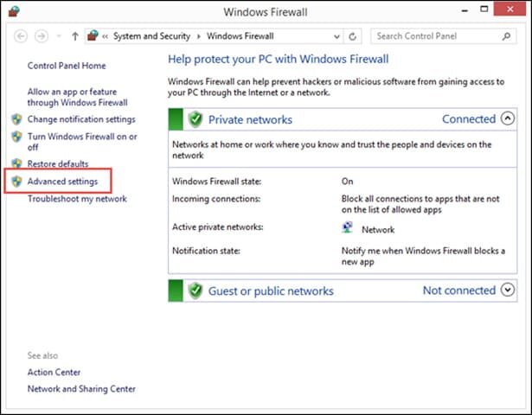Click the Network icon under active private networks
532x415 pixels.
348,229
